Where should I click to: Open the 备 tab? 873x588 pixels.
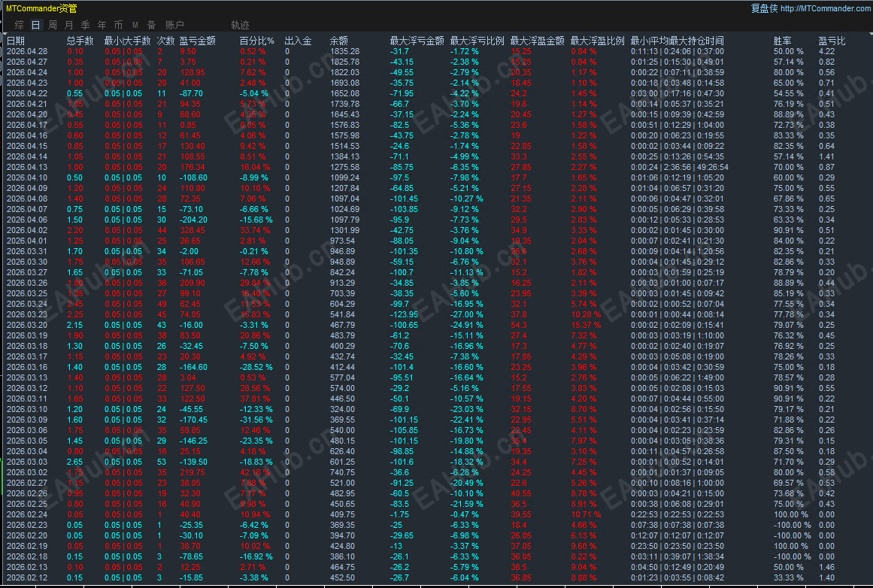(151, 25)
